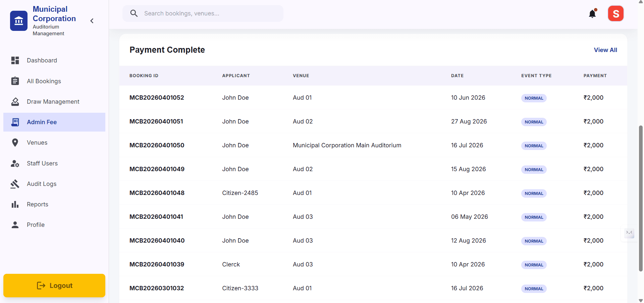The image size is (644, 303).
Task: Open the user avatar S menu
Action: pyautogui.click(x=616, y=13)
